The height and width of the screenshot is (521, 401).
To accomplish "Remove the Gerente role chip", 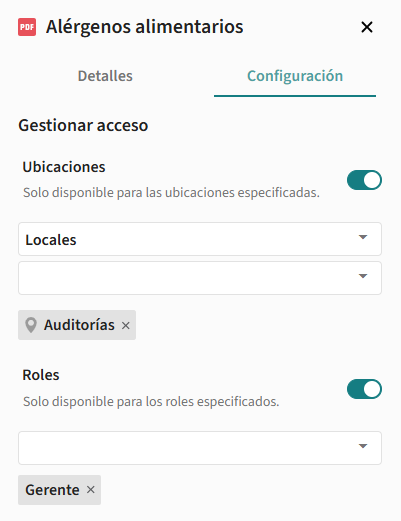I will (x=91, y=490).
